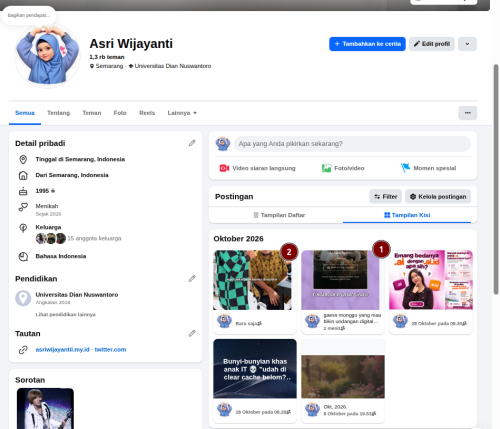Click the Bagikan pendapat bubble

coord(29,15)
